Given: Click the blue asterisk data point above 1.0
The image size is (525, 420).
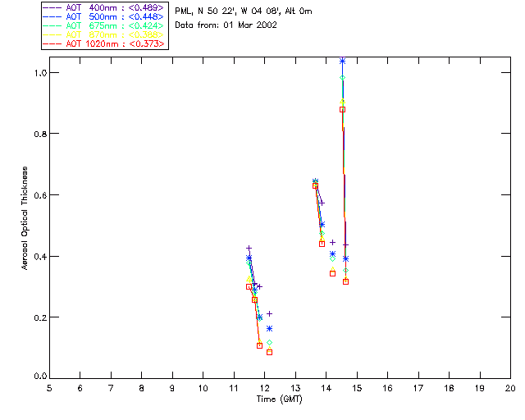Looking at the screenshot, I should (x=342, y=61).
